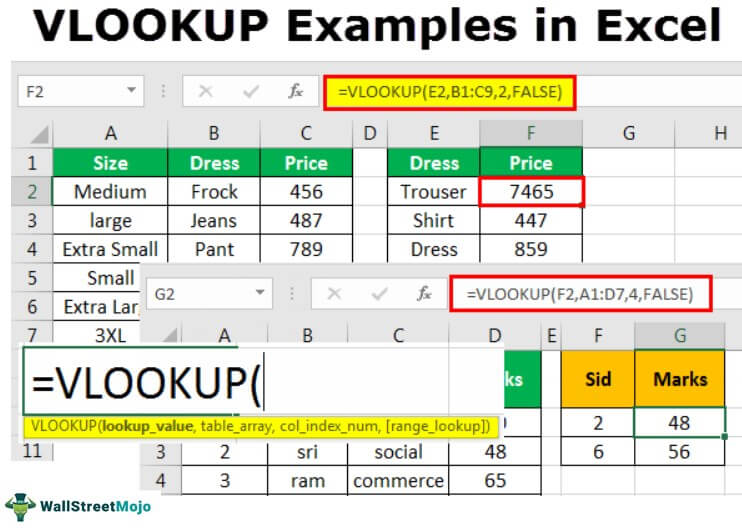Screen dimensions: 742x531
Task: Click the Enter checkmark icon beside the F2 name box
Action: point(251,91)
